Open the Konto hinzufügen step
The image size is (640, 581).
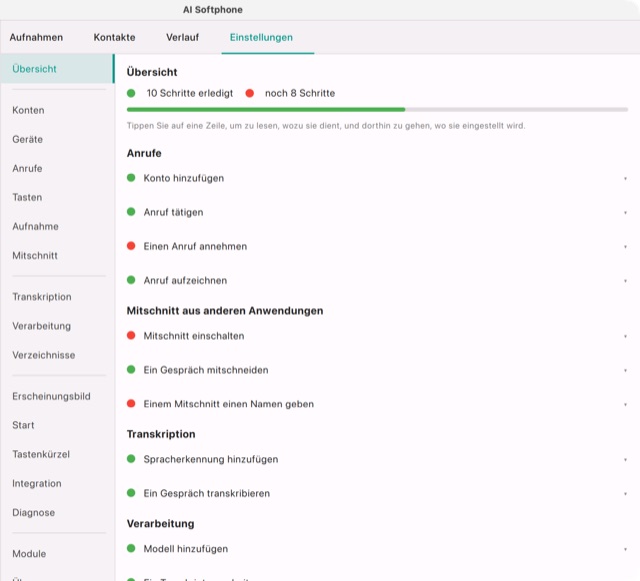click(x=377, y=178)
